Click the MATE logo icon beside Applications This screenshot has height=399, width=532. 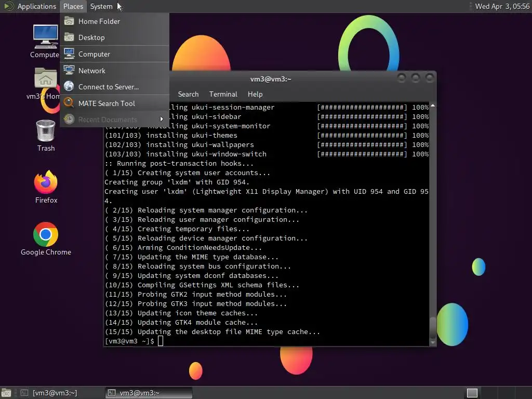coord(8,6)
